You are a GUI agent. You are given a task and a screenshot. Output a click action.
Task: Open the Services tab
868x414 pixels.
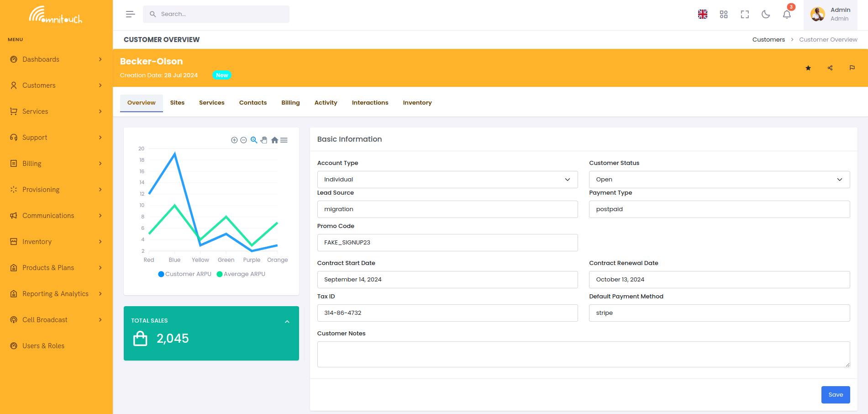coord(211,103)
